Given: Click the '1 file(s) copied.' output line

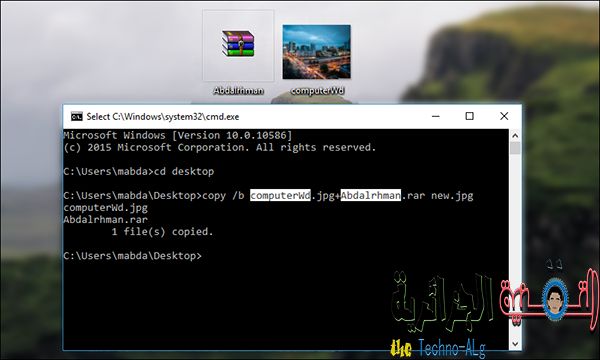Looking at the screenshot, I should [162, 231].
